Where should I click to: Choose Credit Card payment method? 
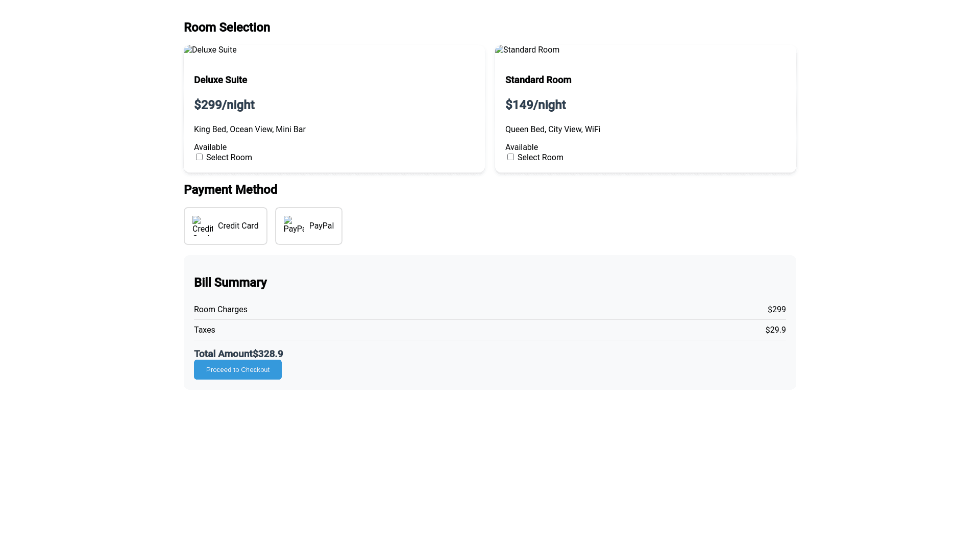226,226
